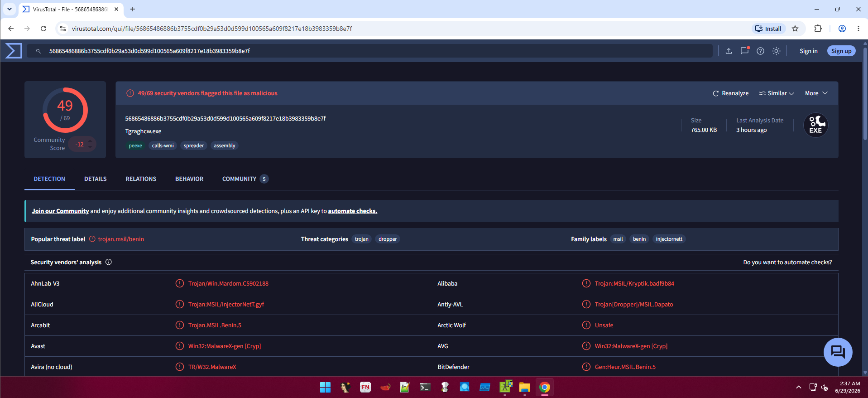Open the automate checks link
Viewport: 868px width, 398px height.
click(x=352, y=211)
